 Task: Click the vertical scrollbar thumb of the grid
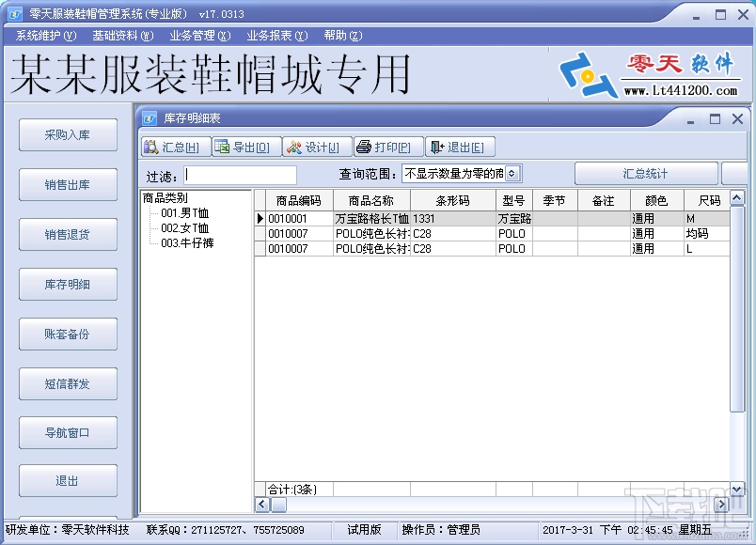[736, 308]
